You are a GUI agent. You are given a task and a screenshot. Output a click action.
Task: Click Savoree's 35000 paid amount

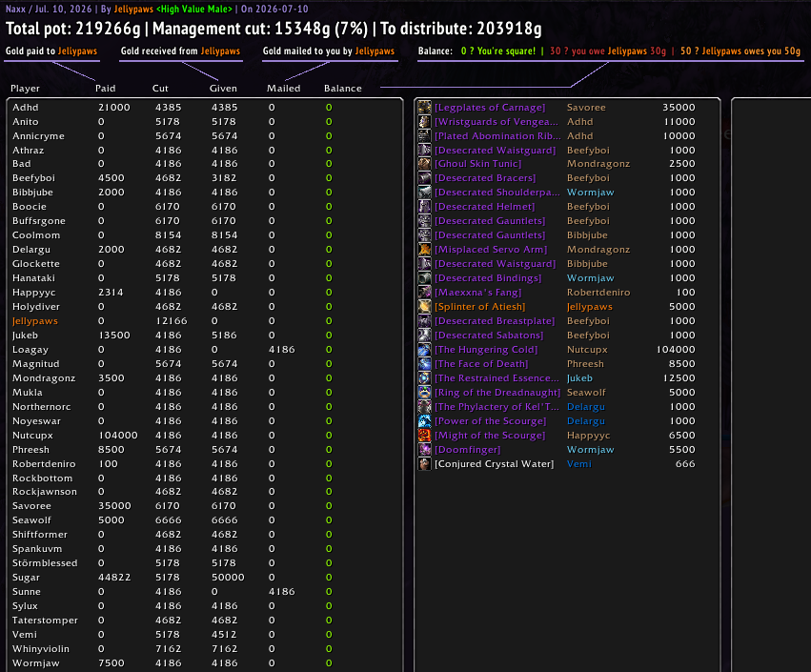tap(114, 506)
